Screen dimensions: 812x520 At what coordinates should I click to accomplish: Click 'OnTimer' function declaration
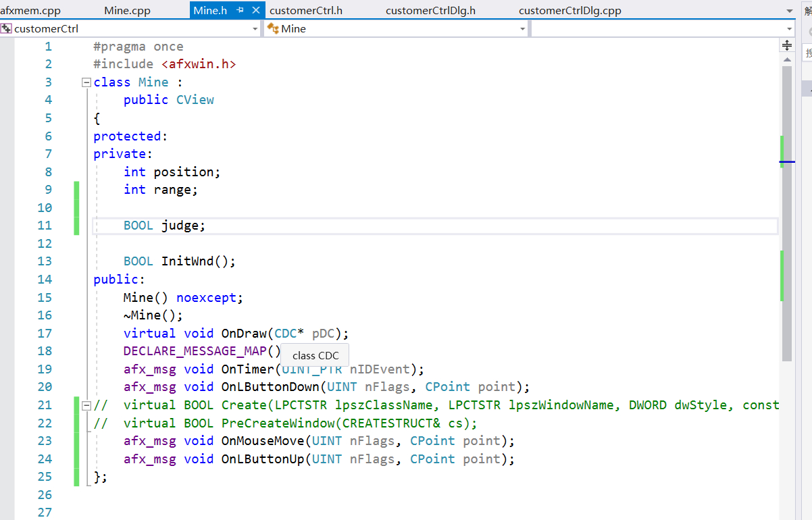point(247,369)
